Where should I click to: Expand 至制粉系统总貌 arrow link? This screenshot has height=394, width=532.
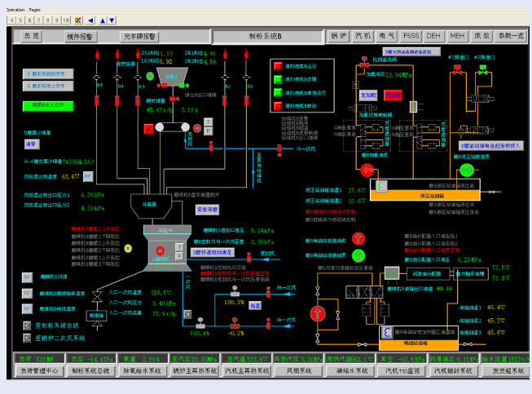tap(27, 326)
